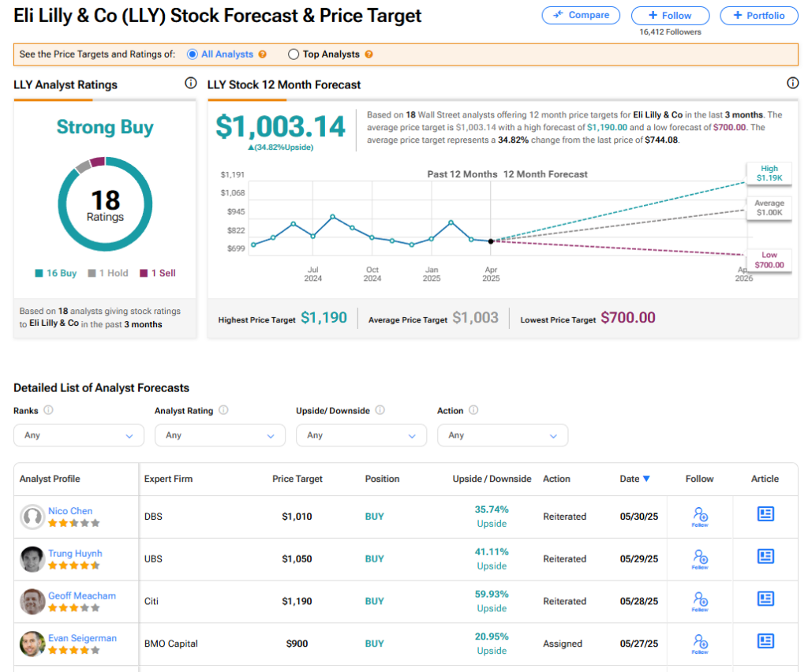Open Nico Chen's analyst profile
The height and width of the screenshot is (672, 808).
coord(70,511)
